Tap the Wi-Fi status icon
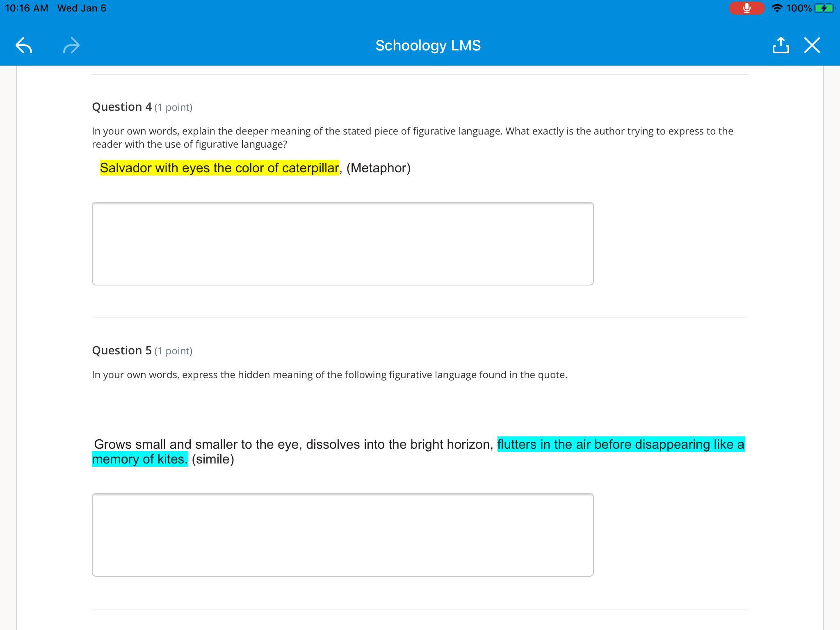Image resolution: width=840 pixels, height=630 pixels. click(777, 8)
